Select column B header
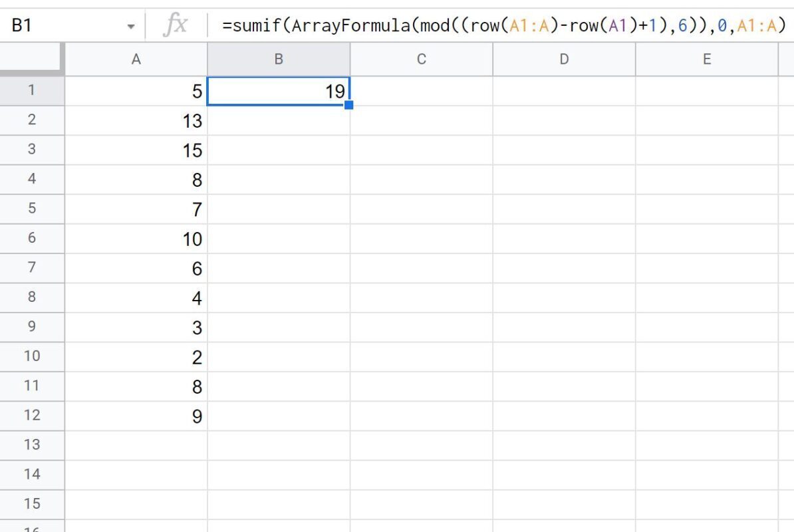Screen dimensions: 794x532 coord(279,59)
